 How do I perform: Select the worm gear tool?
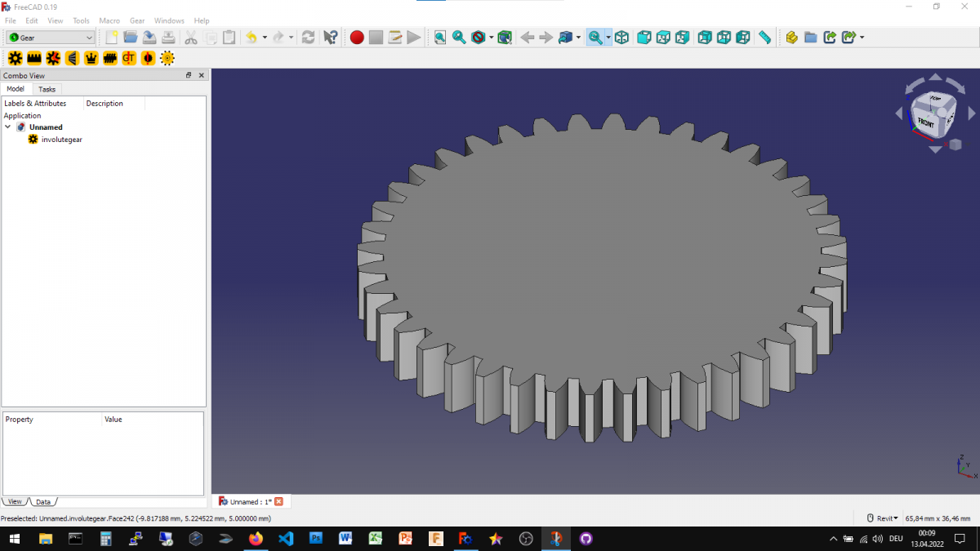click(110, 58)
